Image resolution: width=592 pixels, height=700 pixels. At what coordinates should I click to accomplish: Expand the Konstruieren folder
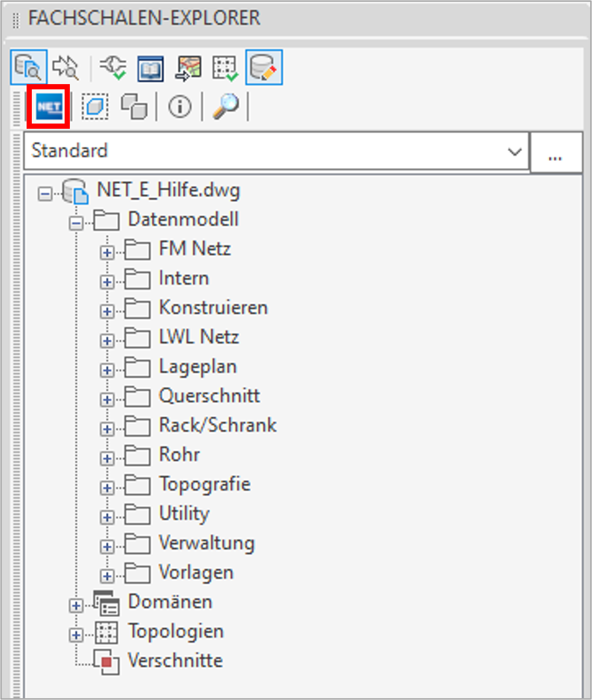tap(107, 312)
